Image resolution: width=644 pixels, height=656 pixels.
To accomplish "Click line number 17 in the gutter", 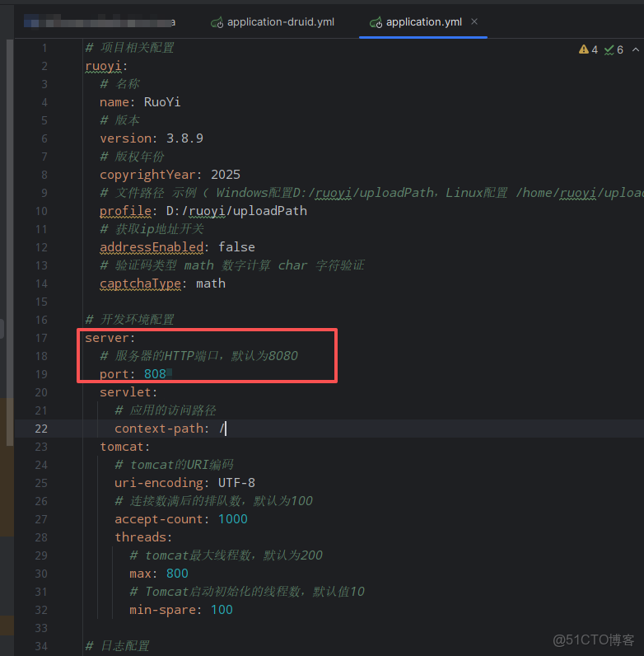I will click(41, 338).
